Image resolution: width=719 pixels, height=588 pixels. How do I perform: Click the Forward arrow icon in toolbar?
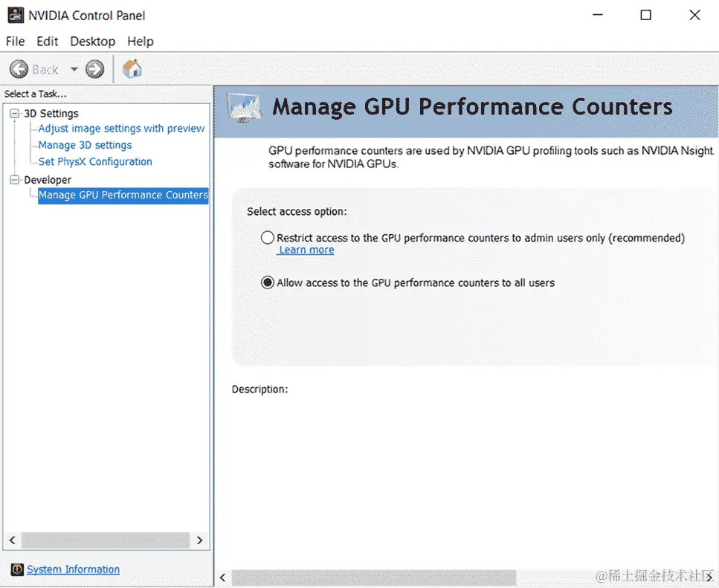[95, 70]
